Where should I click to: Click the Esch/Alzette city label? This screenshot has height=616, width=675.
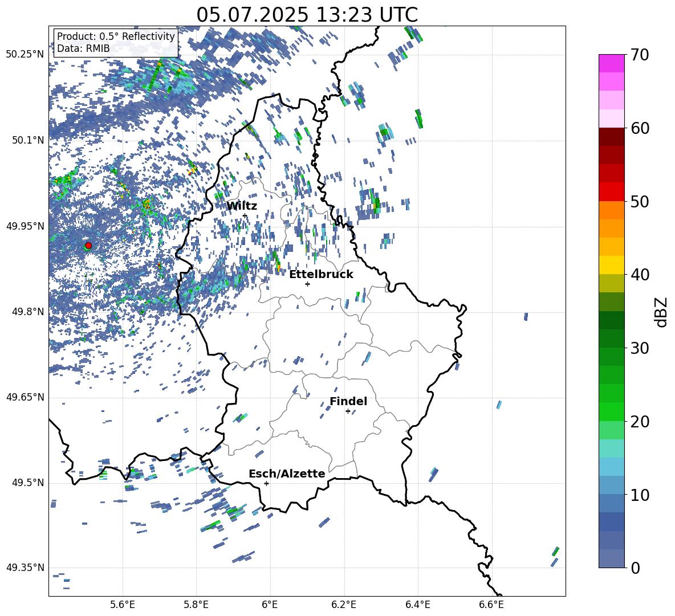(x=287, y=474)
